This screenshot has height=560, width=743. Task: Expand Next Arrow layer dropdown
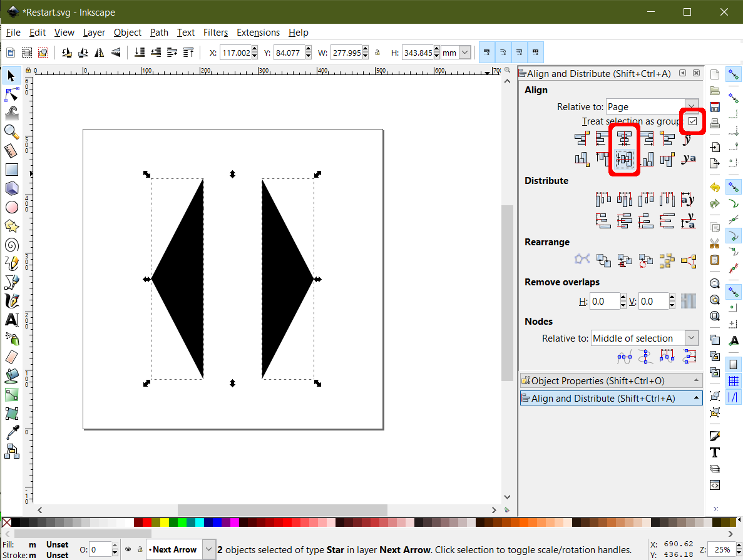click(x=209, y=549)
